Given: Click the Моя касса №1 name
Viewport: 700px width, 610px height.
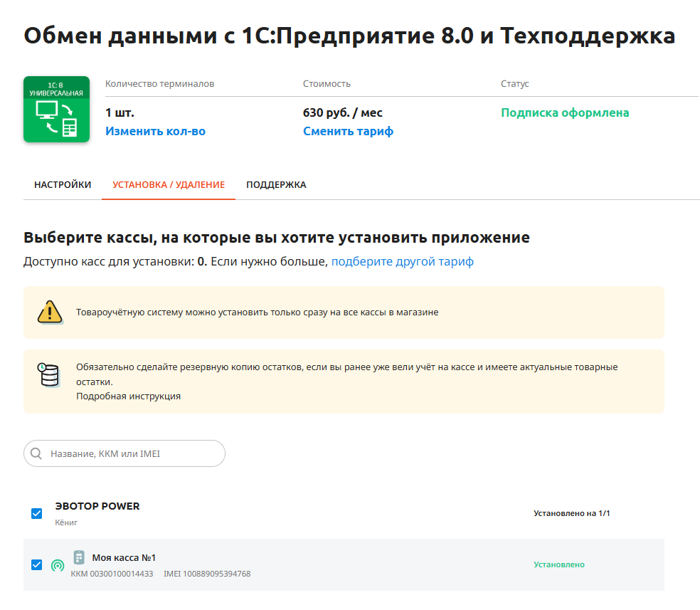Looking at the screenshot, I should coord(124,558).
